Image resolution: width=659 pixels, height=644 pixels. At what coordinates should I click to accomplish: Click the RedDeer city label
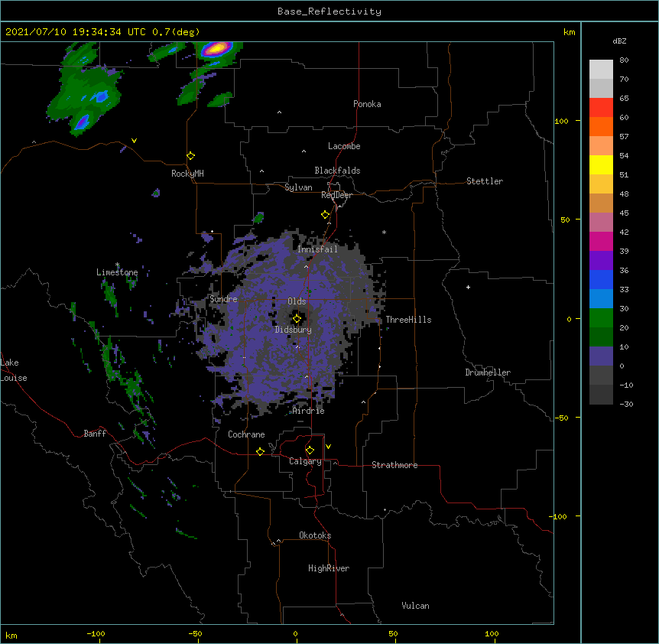coord(336,195)
